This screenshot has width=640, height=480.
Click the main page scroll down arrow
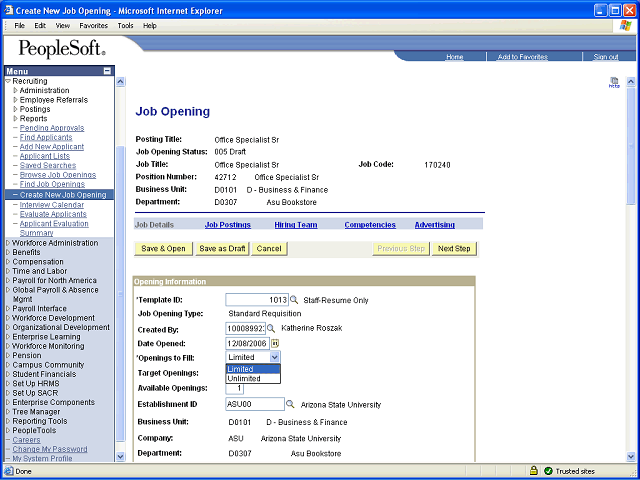click(x=631, y=457)
